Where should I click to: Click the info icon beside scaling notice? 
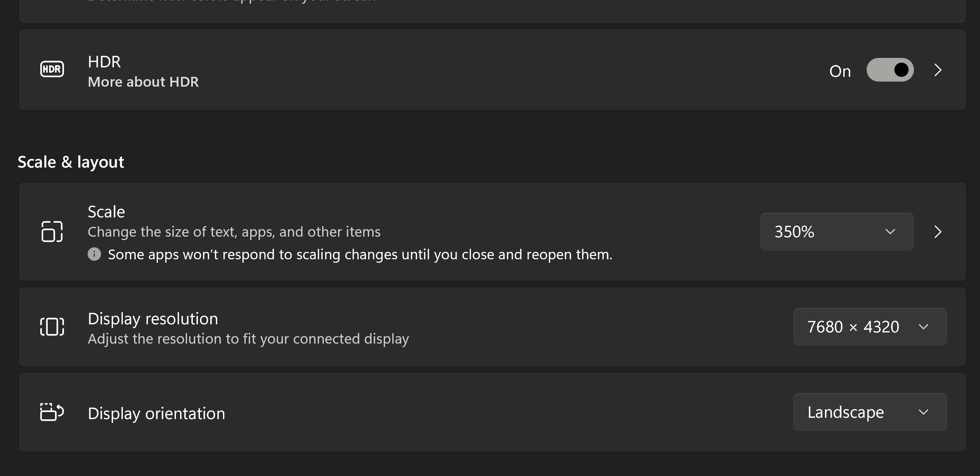(94, 254)
